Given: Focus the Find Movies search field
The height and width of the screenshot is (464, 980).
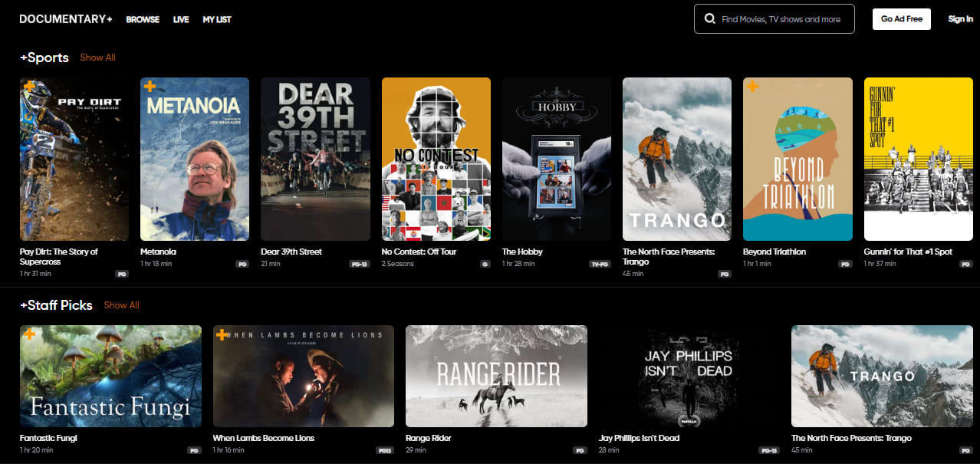Looking at the screenshot, I should 774,19.
